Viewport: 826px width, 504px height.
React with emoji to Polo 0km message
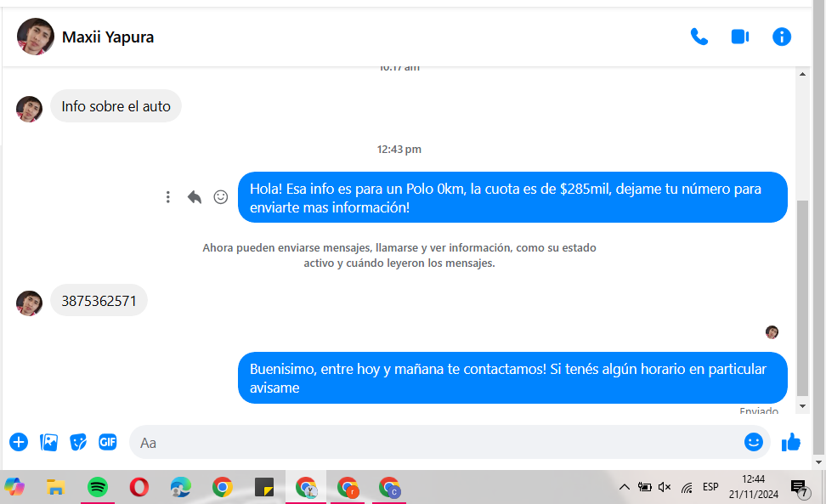pos(221,197)
